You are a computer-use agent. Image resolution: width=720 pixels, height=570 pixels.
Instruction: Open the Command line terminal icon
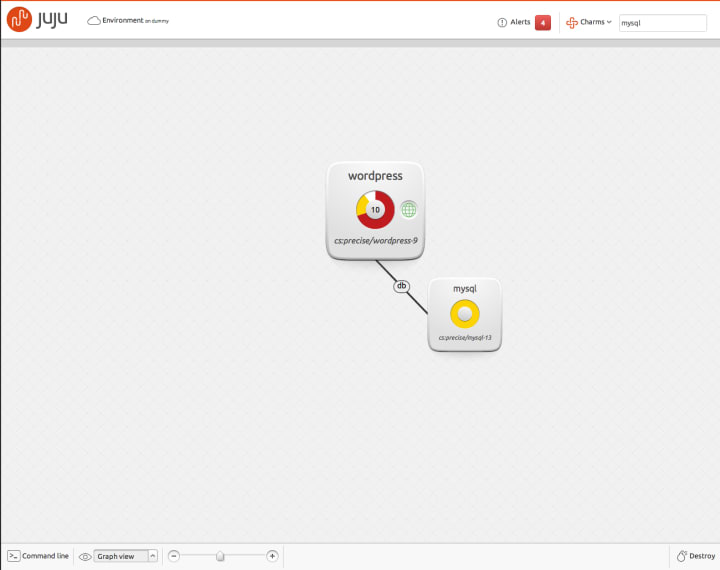click(14, 556)
